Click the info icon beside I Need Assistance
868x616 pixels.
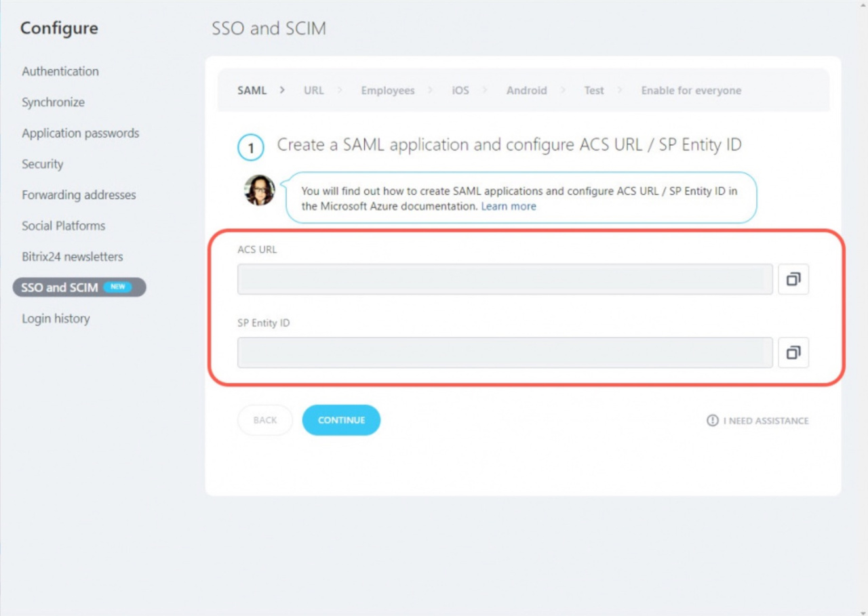pos(712,420)
